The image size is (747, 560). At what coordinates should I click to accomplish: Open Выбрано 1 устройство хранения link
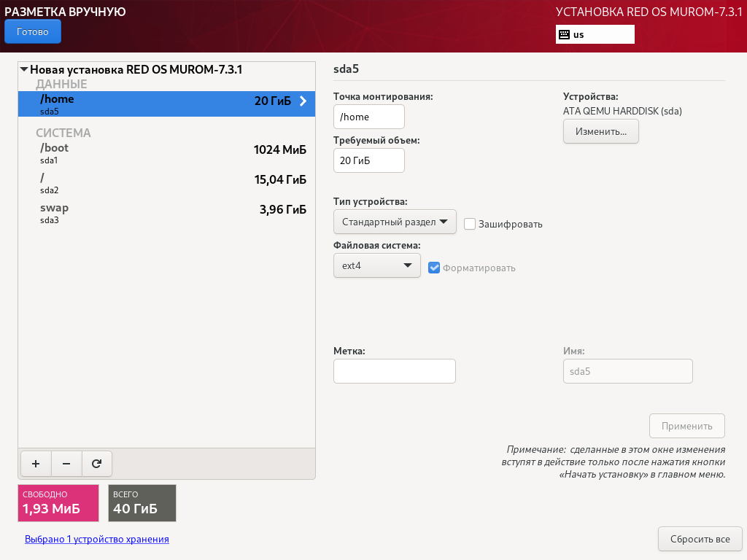[x=97, y=539]
